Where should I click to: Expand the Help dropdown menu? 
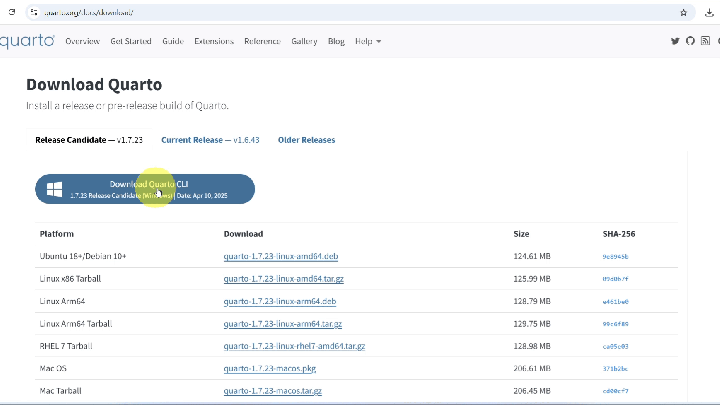point(368,41)
